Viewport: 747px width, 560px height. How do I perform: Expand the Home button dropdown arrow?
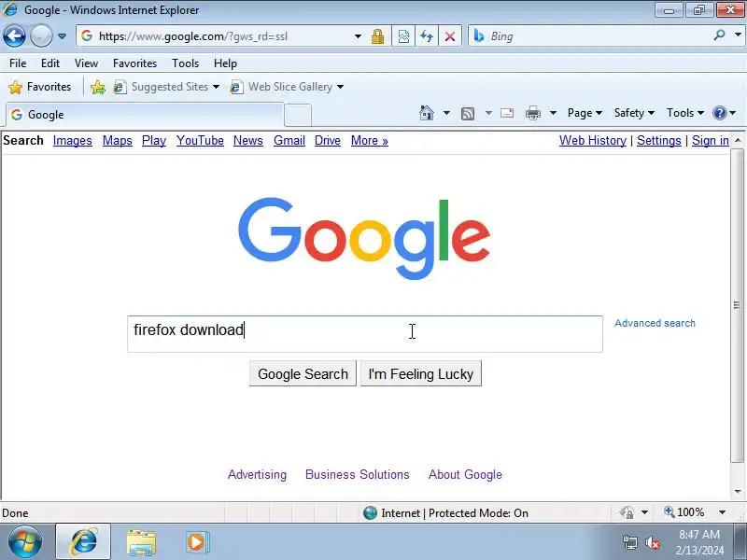pyautogui.click(x=446, y=113)
